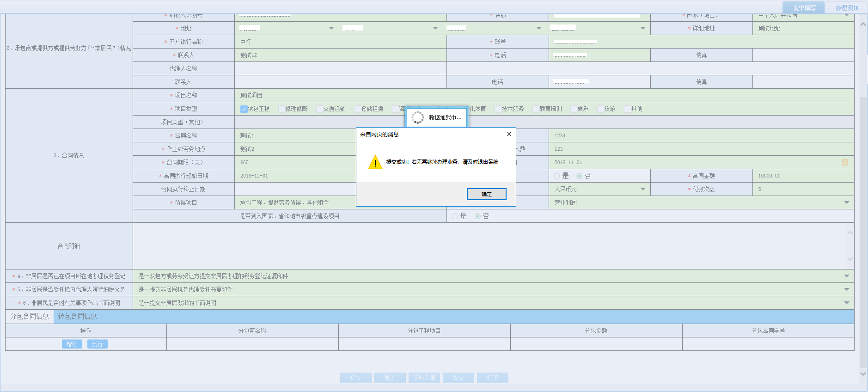Viewport: 868px width, 392px height.
Task: Click the 数据加载中 loading spinner icon
Action: tap(417, 117)
